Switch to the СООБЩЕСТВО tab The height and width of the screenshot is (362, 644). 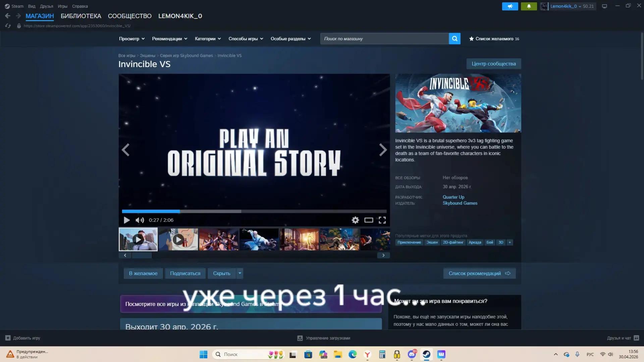(130, 16)
